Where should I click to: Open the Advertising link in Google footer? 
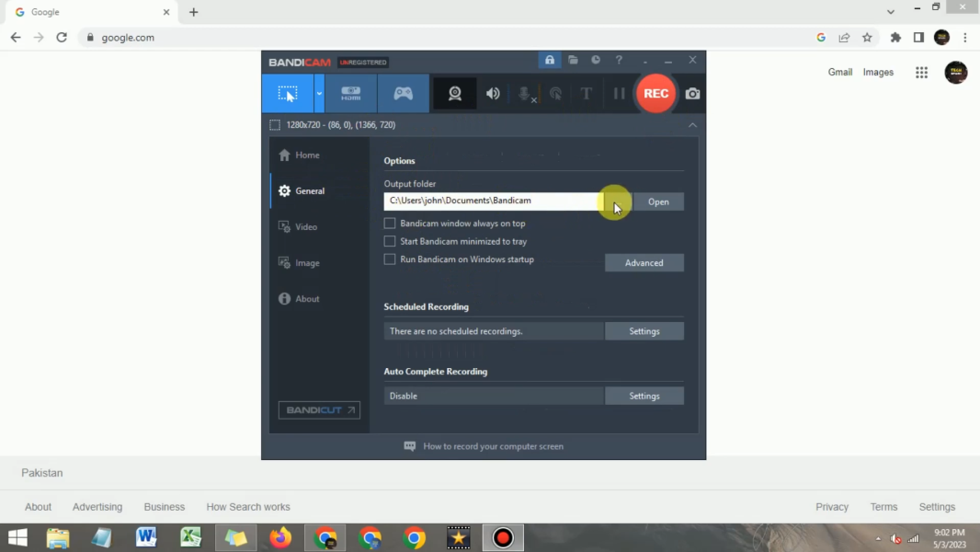pyautogui.click(x=97, y=507)
